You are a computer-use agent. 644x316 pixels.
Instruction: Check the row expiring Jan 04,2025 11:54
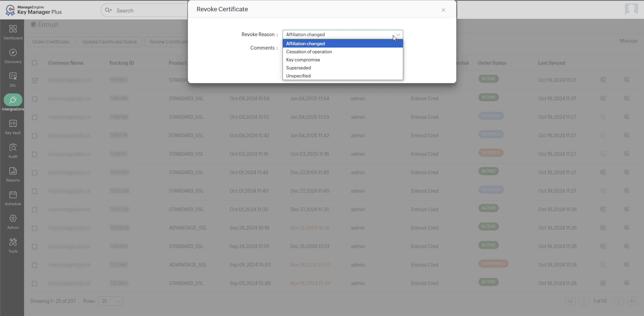tap(34, 99)
